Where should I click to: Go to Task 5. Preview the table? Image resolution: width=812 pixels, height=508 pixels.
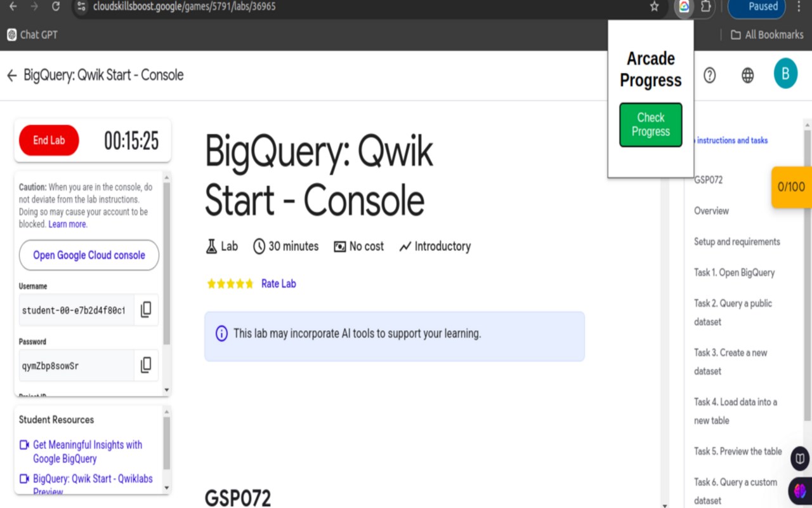[738, 451]
